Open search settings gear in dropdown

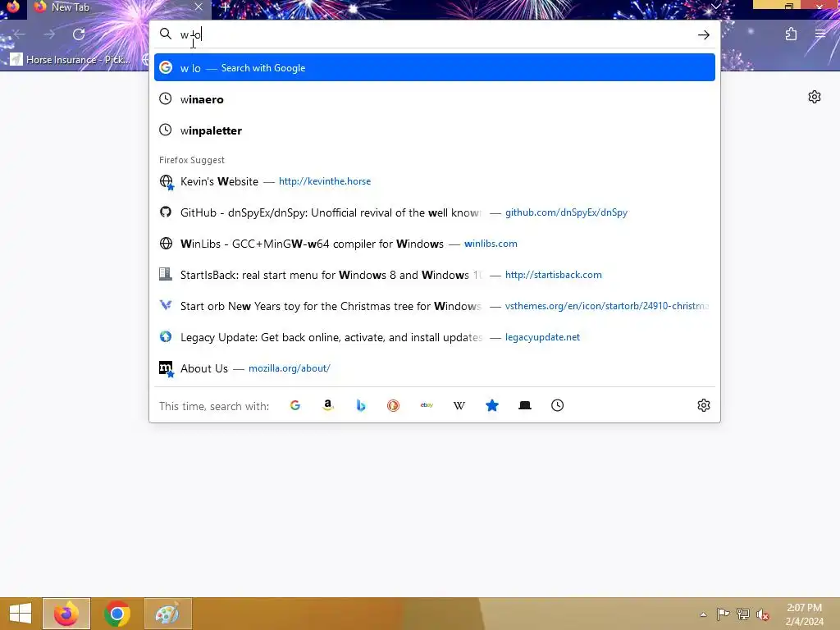tap(703, 405)
